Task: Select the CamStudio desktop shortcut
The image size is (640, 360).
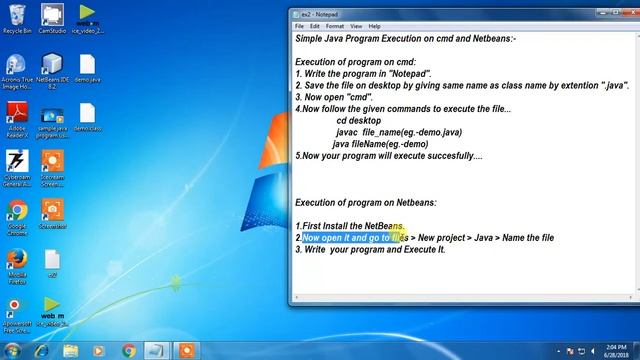Action: pyautogui.click(x=52, y=19)
